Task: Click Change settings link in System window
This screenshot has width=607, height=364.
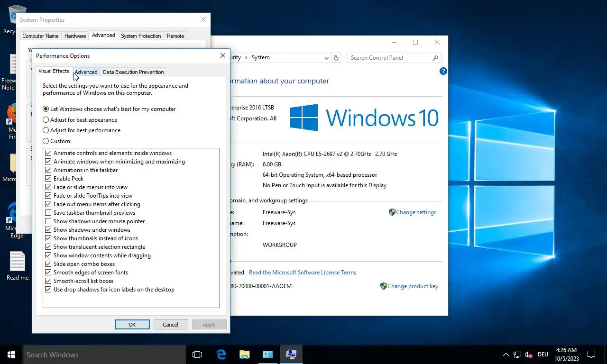Action: click(x=416, y=212)
